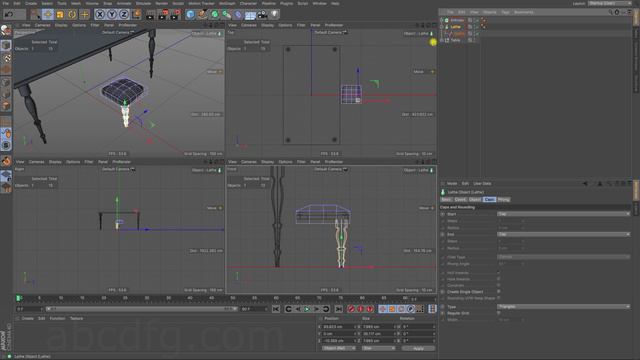Viewport: 640px width, 360px height.
Task: Click the Size Y input field
Action: point(379,333)
